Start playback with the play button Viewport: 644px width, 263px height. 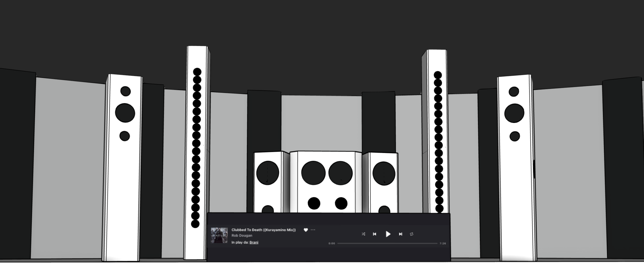(388, 234)
